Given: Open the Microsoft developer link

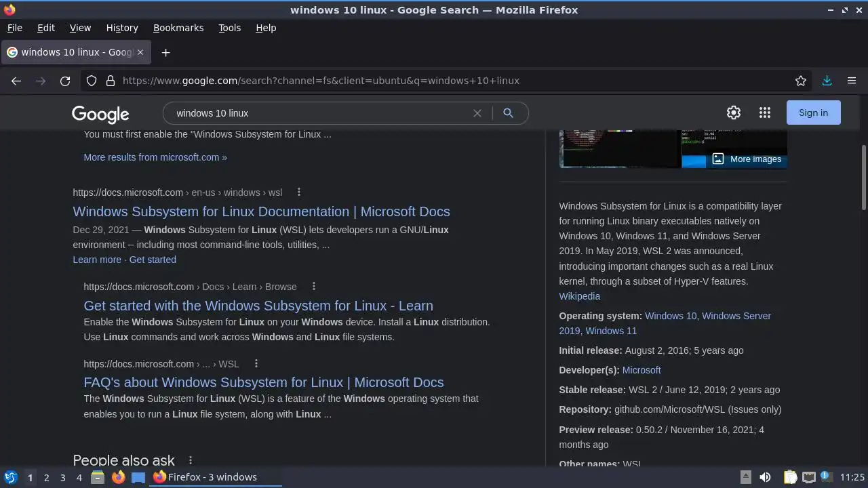Looking at the screenshot, I should [x=642, y=370].
